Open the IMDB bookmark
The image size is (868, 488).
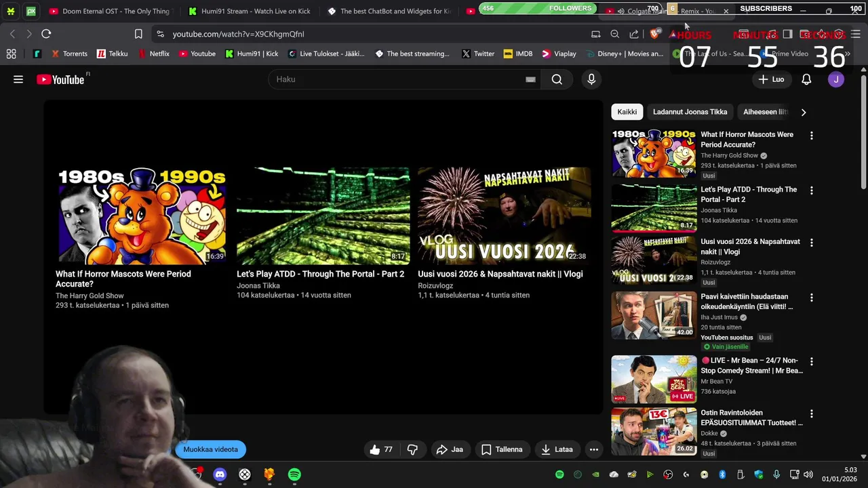[x=518, y=54]
